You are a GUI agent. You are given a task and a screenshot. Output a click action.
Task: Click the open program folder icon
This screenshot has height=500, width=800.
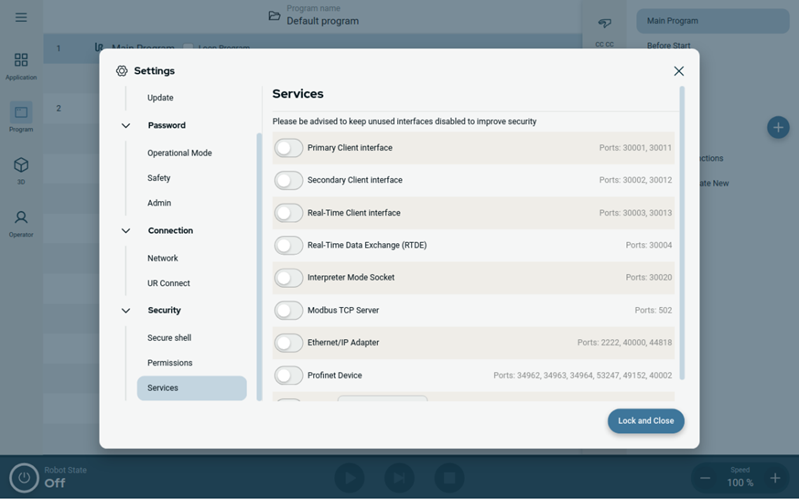click(x=275, y=16)
